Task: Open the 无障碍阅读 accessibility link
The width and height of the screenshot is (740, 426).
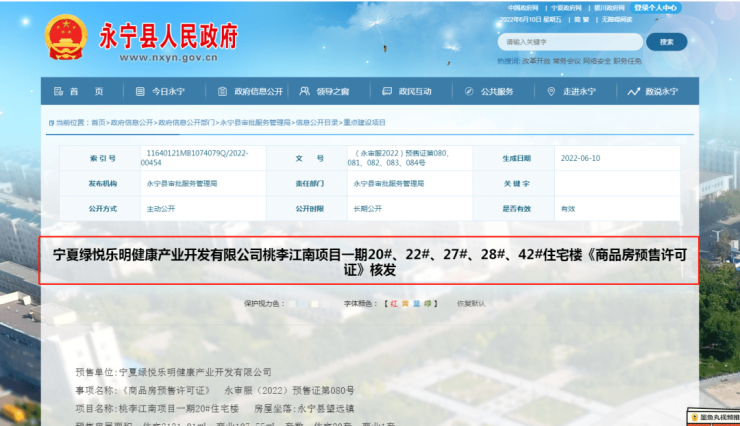Action: tap(616, 20)
